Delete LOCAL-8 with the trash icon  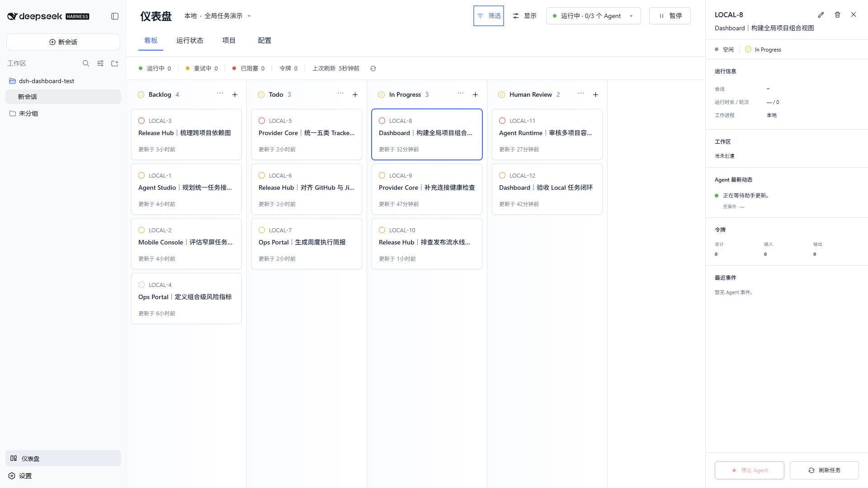pos(837,15)
